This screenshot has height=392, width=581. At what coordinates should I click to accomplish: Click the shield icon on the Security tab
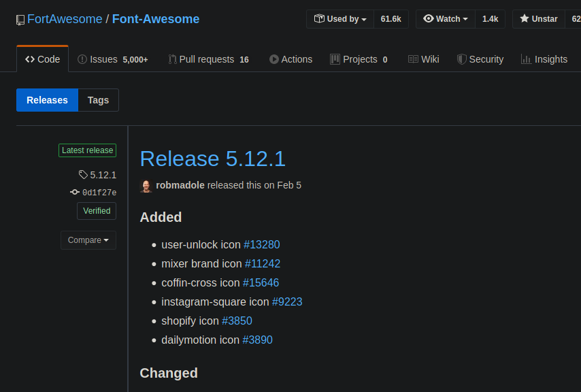(x=461, y=59)
